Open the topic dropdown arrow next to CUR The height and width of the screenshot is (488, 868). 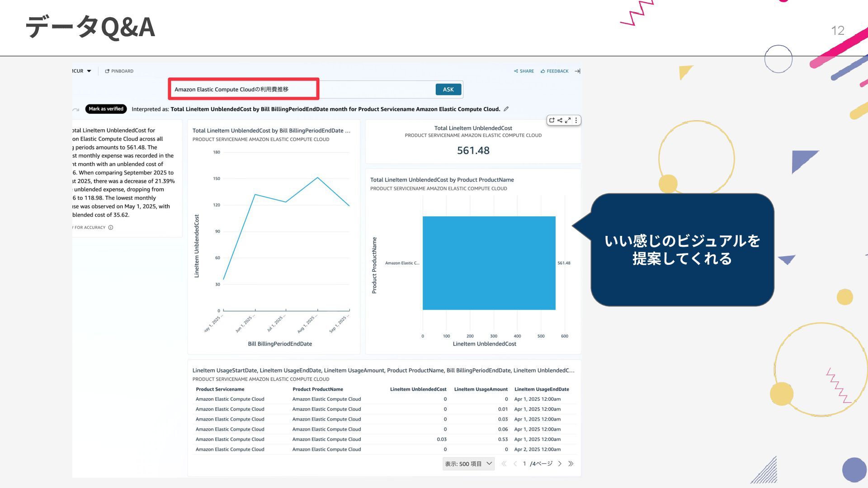[x=89, y=71]
